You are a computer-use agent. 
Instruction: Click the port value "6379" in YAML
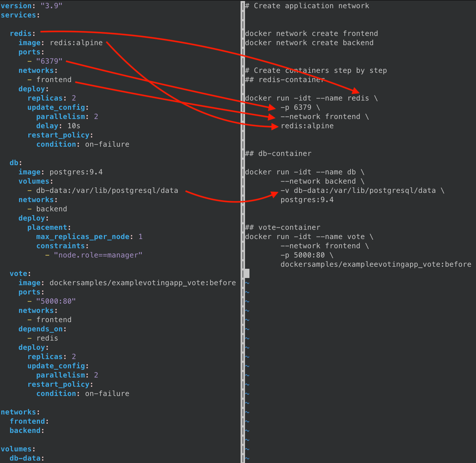tap(49, 61)
